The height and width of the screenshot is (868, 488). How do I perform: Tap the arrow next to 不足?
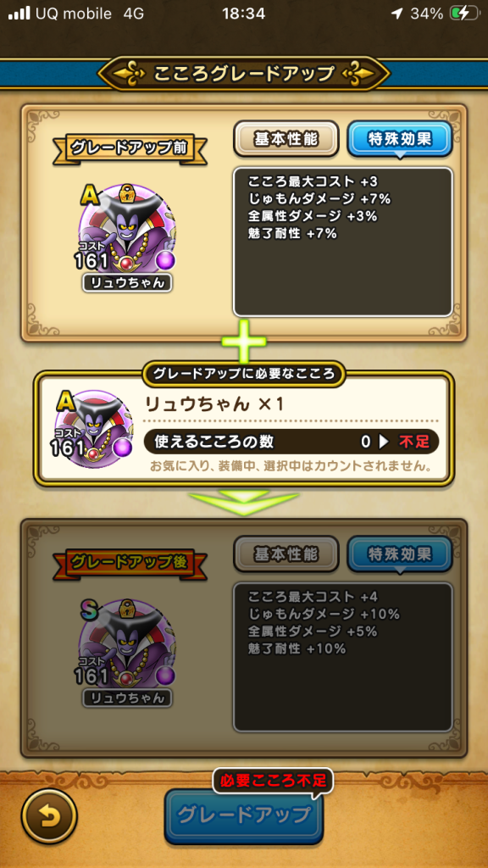[x=384, y=442]
